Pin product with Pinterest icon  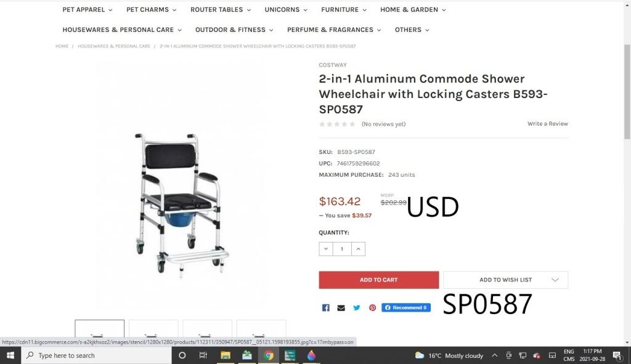(x=372, y=308)
